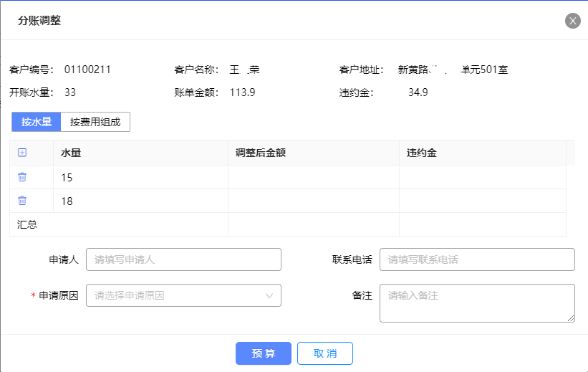The image size is (588, 372).
Task: Switch to the 按水量 tab
Action: pos(37,122)
